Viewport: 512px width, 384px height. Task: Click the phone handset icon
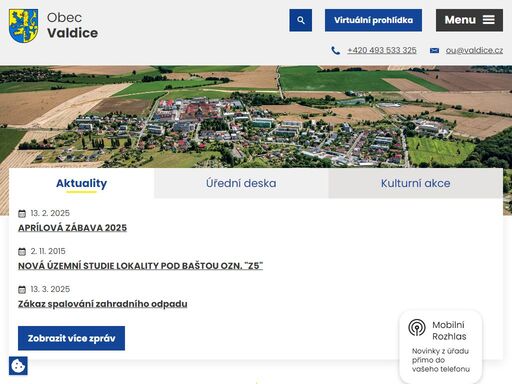pyautogui.click(x=336, y=50)
